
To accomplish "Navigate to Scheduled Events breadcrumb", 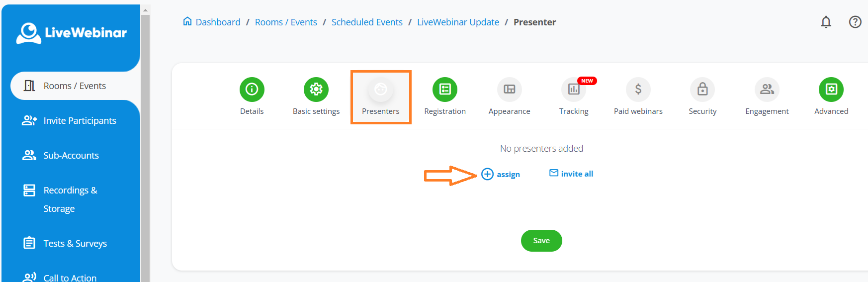I will tap(367, 22).
